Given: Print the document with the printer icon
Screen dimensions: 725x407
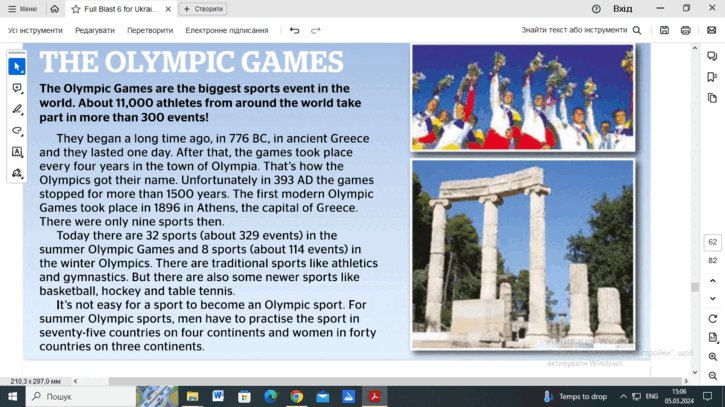Looking at the screenshot, I should pos(686,30).
